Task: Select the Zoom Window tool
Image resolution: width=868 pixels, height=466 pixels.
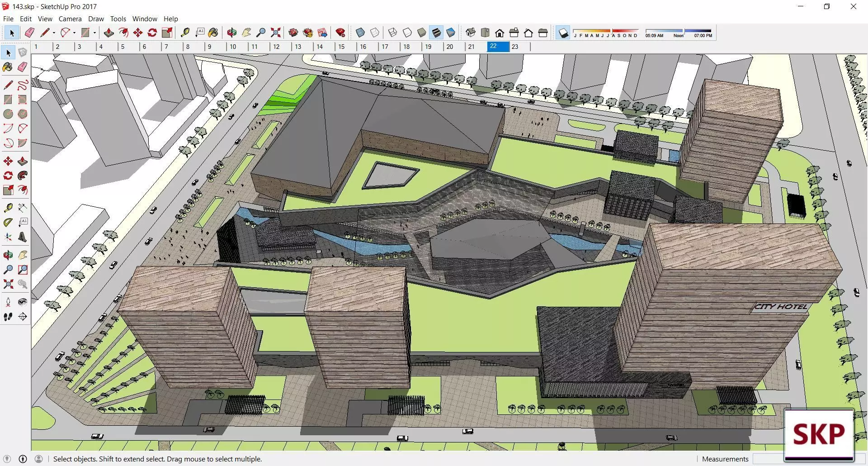Action: 22,270
